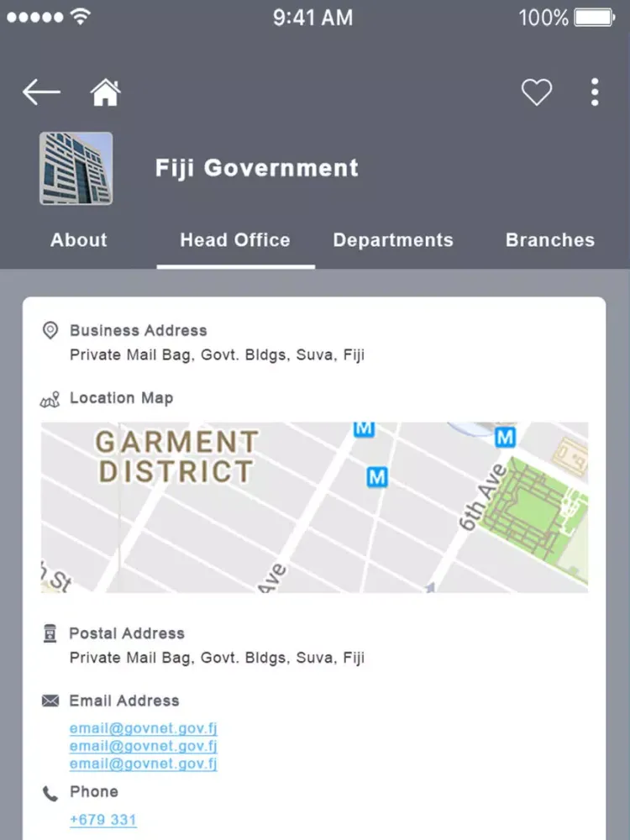This screenshot has width=630, height=840.
Task: Select the Head Office tab
Action: (235, 240)
